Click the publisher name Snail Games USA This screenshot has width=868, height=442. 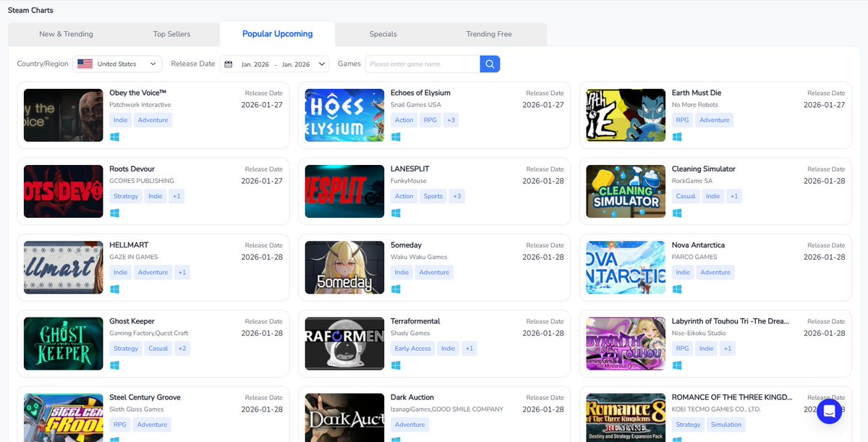(x=416, y=105)
